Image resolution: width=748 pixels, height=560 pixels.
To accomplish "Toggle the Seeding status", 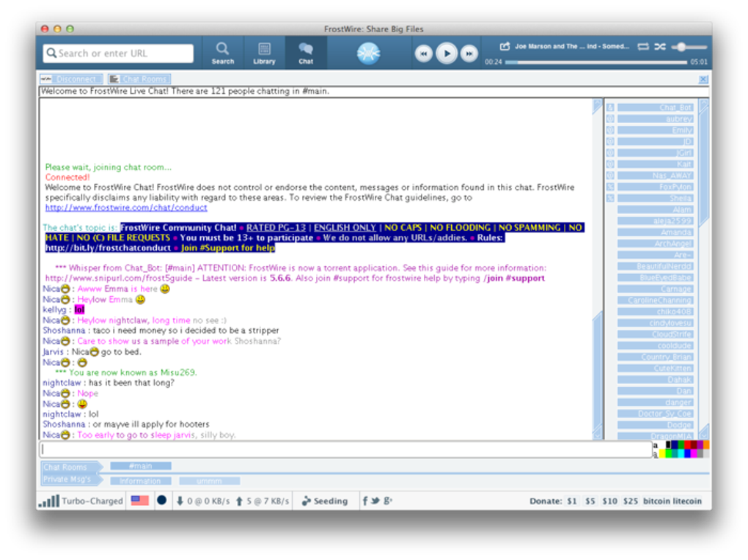I will pyautogui.click(x=325, y=501).
